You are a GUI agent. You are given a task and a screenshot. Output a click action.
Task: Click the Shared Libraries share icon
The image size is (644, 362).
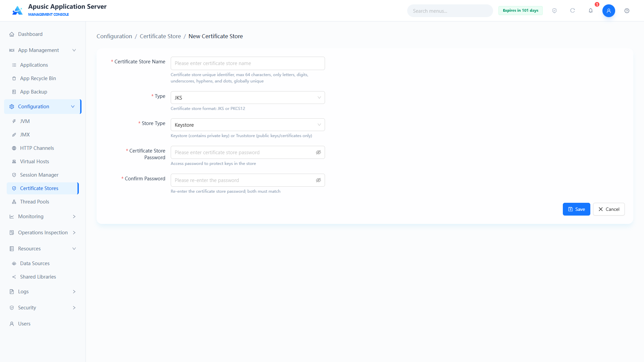tap(14, 277)
